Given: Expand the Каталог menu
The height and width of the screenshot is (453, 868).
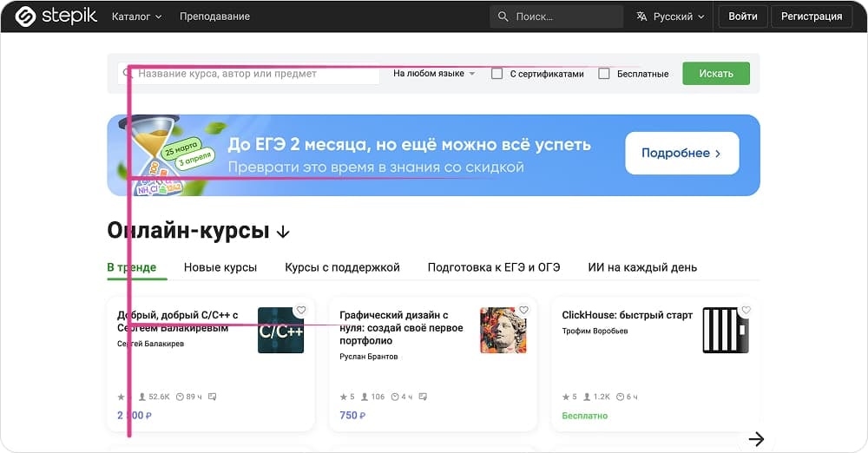Looking at the screenshot, I should (137, 16).
